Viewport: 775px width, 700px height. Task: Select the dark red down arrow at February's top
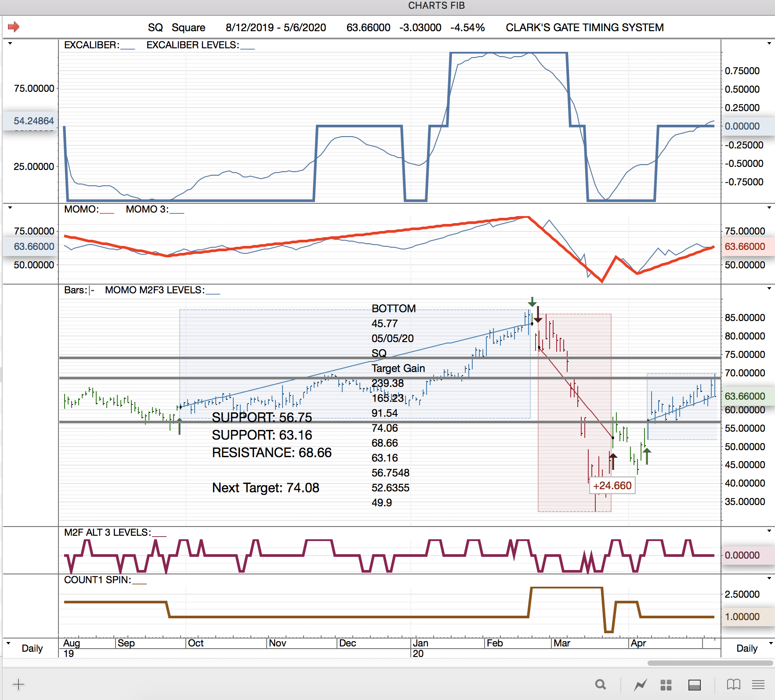click(538, 314)
